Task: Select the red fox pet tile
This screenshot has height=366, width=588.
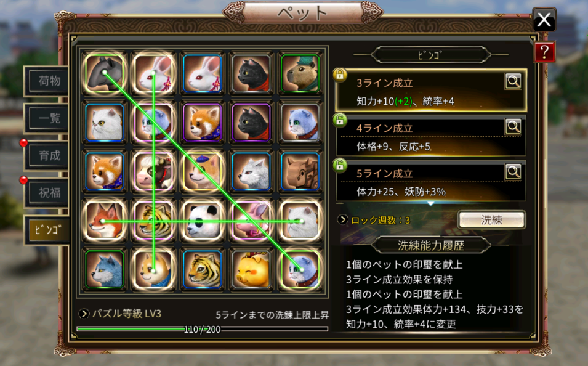Action: (105, 221)
